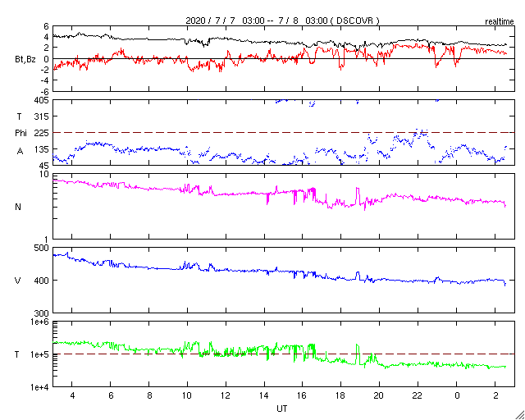Image resolution: width=525 pixels, height=420 pixels.
Task: Select the '-2' tick on the Bt,Bz axis
Action: [45, 70]
